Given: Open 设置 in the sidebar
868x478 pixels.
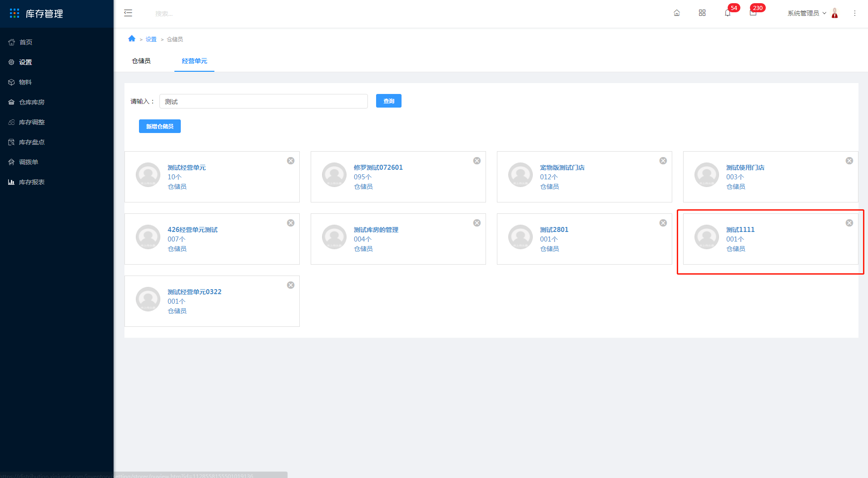Looking at the screenshot, I should pos(57,62).
